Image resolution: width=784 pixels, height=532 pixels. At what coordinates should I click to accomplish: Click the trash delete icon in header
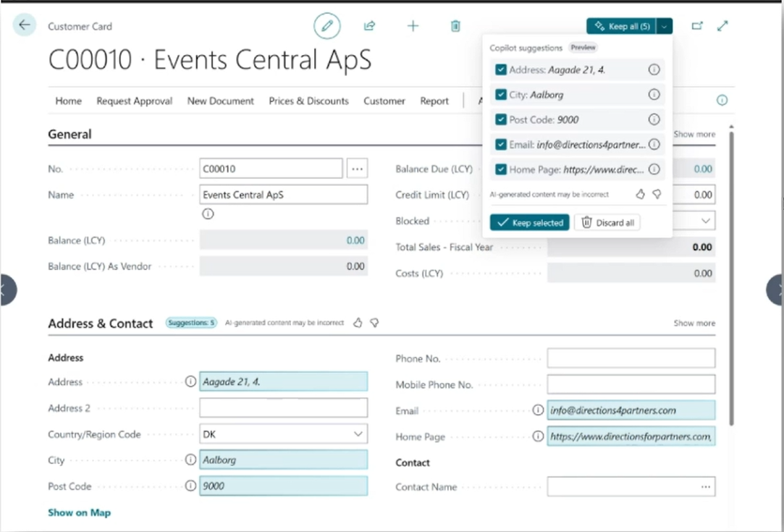click(455, 26)
